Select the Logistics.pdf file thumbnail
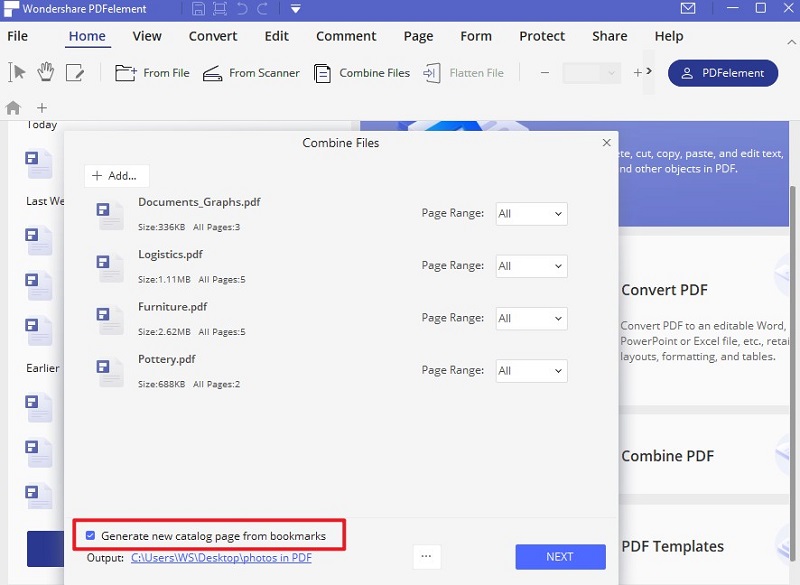 (110, 265)
